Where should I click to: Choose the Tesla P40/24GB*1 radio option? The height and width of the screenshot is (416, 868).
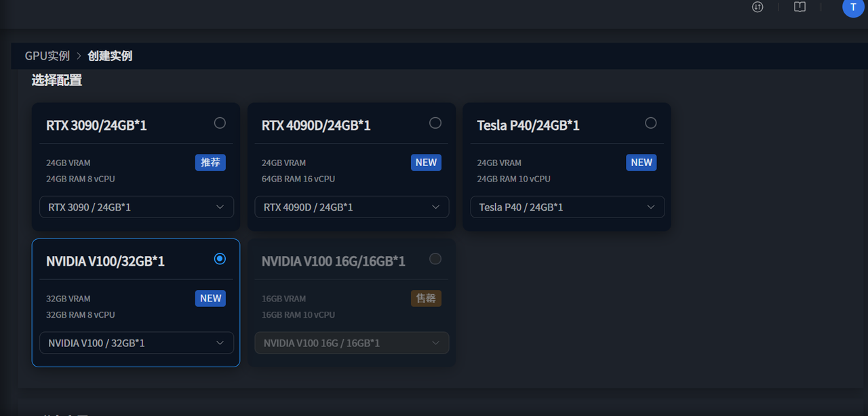651,123
